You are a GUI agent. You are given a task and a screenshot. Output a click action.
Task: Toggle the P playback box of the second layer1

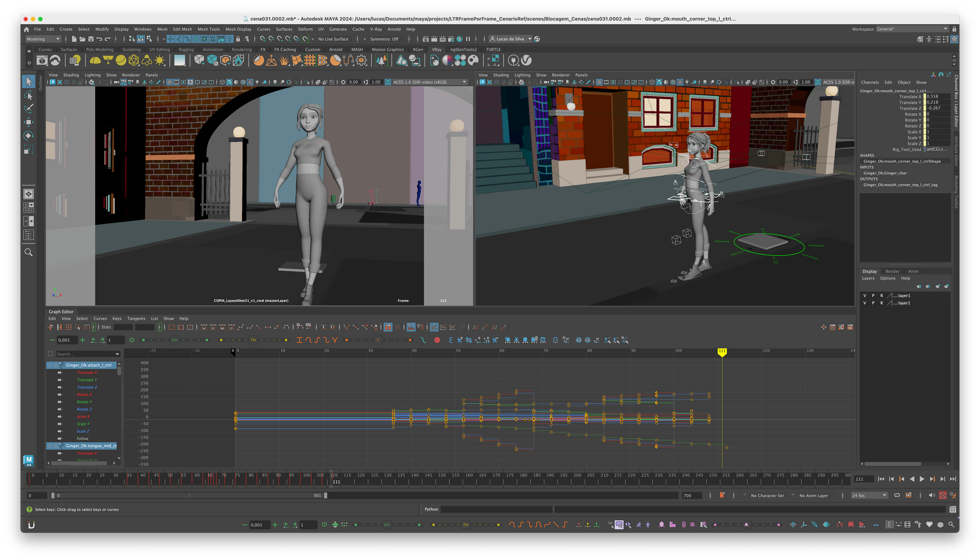[x=873, y=303]
